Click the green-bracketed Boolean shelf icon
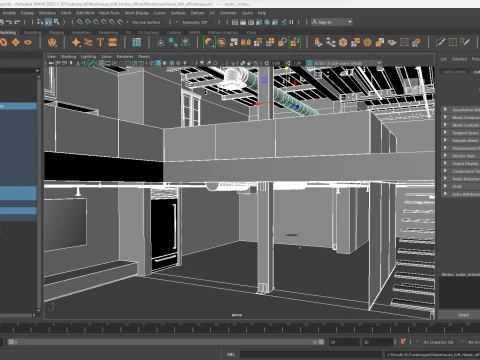The image size is (480, 360). tap(295, 42)
